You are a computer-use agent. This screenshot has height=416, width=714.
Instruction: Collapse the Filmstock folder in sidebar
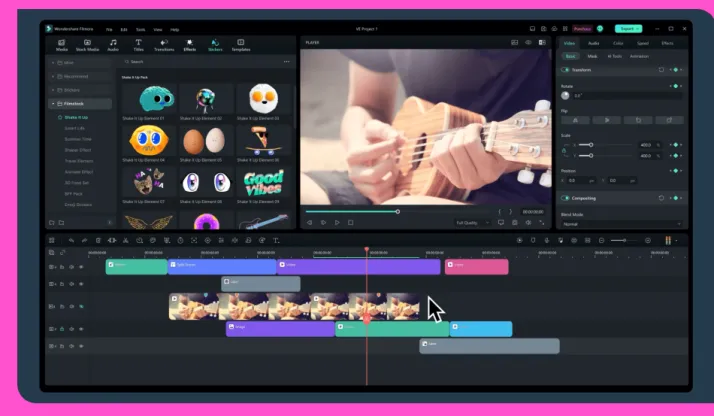click(53, 103)
